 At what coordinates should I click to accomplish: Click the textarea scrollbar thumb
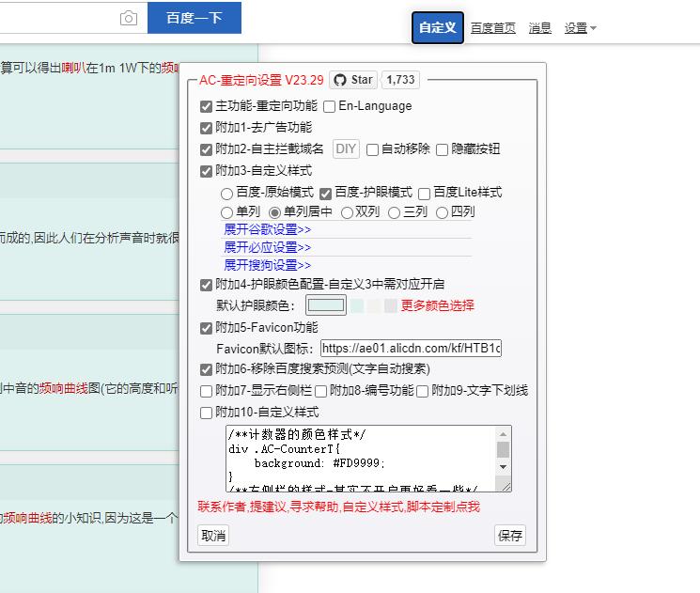(x=503, y=449)
